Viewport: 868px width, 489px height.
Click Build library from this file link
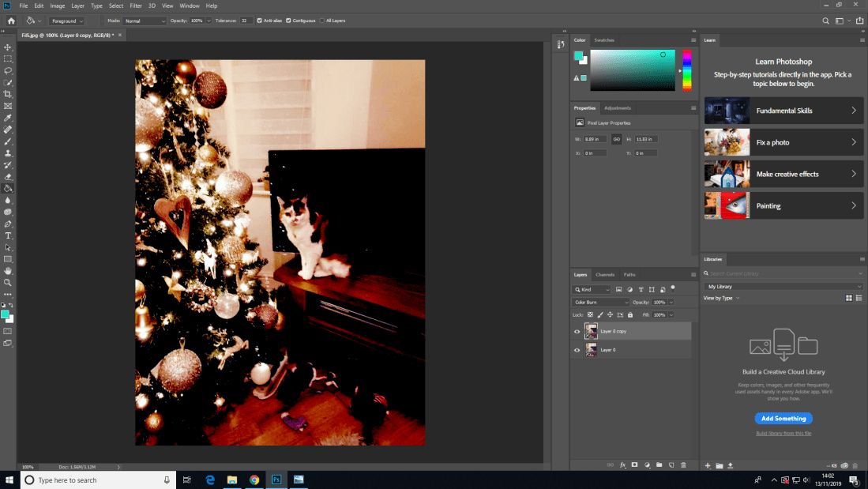pos(783,434)
